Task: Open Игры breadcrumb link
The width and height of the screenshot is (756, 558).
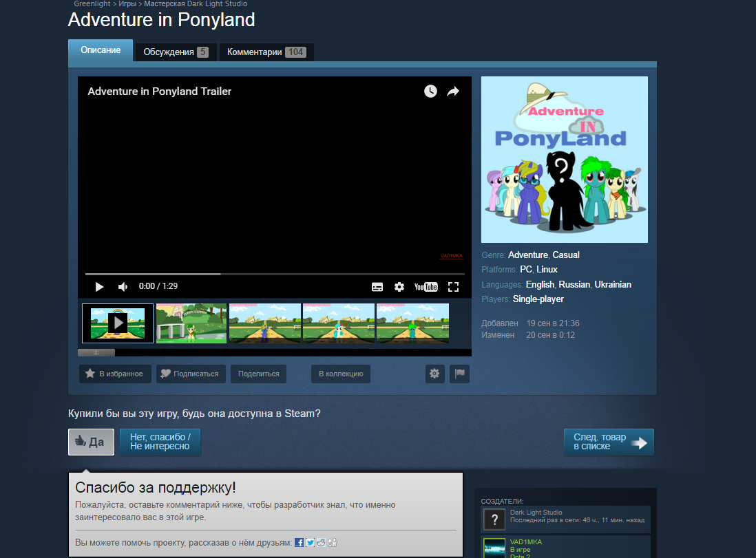Action: pos(127,4)
